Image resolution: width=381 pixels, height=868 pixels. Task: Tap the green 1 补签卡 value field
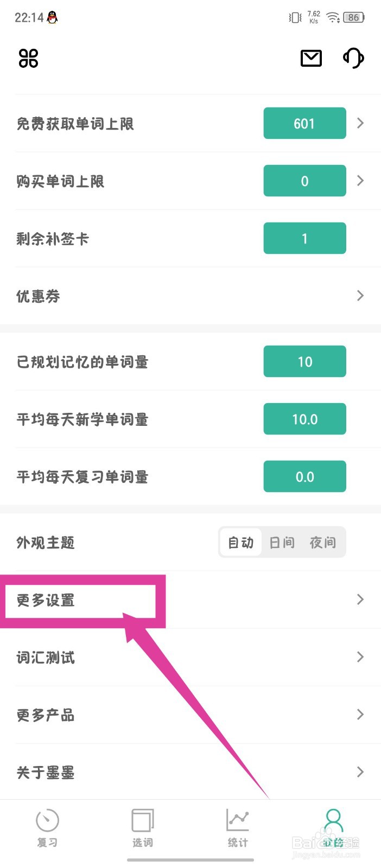pos(304,238)
